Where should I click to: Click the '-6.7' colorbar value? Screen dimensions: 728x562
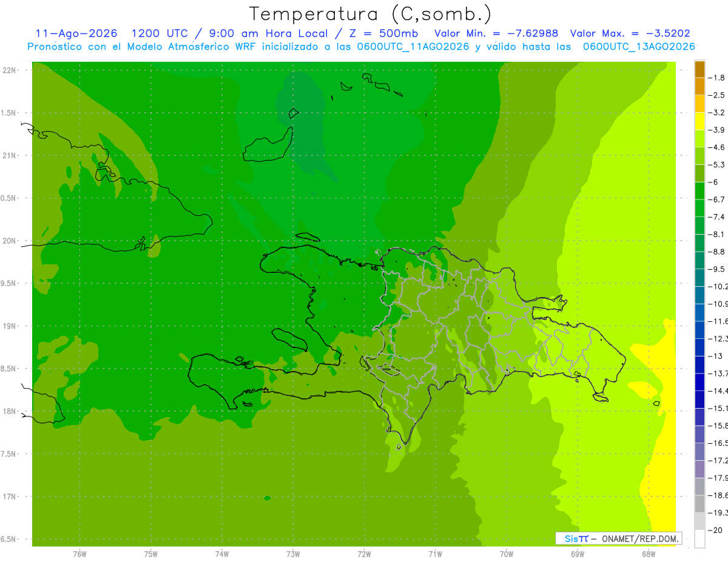pos(716,199)
